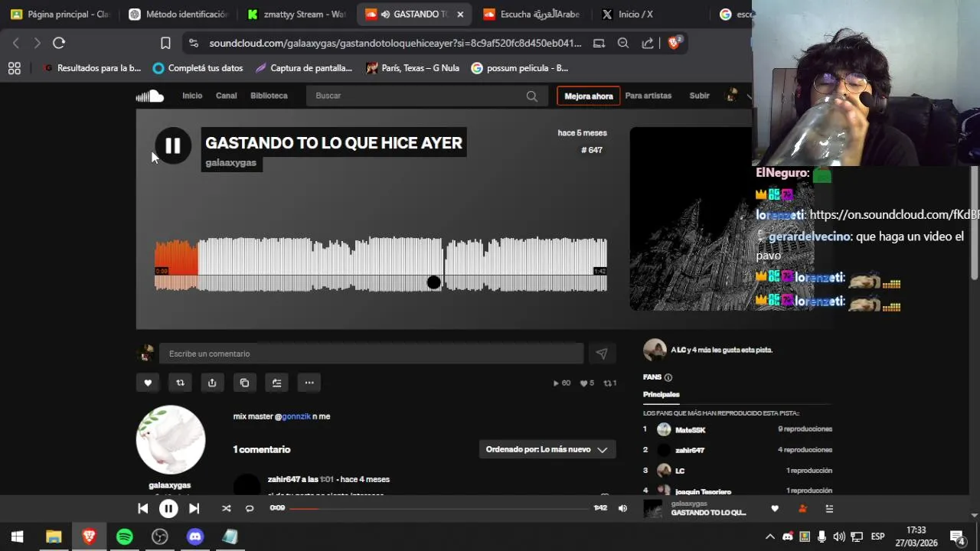
Task: Open galaaxygas artist link under title
Action: pos(230,163)
